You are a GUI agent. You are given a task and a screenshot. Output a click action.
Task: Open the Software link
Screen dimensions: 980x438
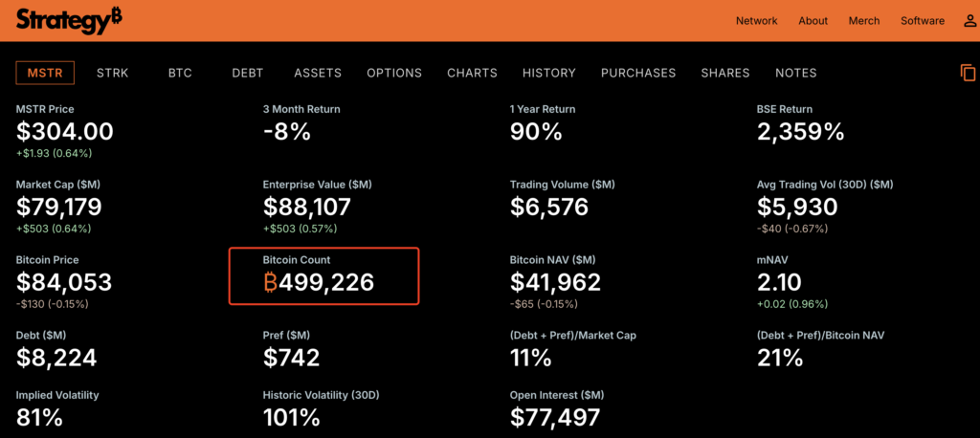(922, 21)
